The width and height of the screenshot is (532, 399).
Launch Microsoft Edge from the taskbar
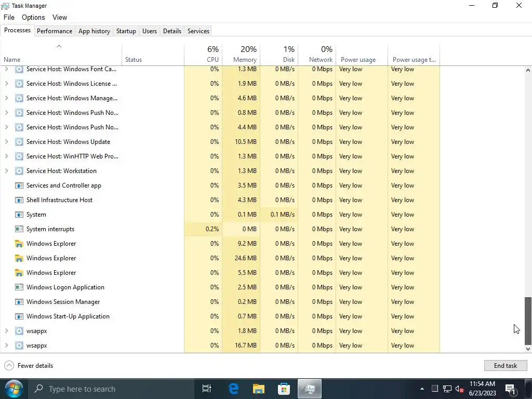[x=233, y=389]
